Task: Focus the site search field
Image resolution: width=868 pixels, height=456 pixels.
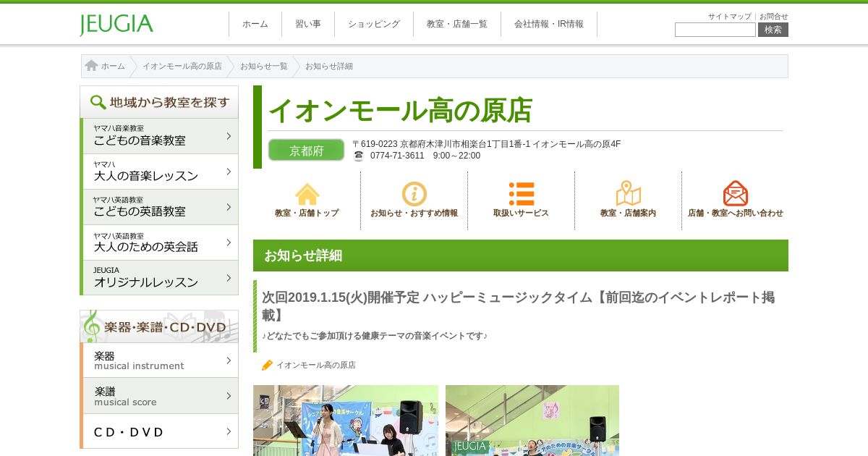Action: click(715, 30)
